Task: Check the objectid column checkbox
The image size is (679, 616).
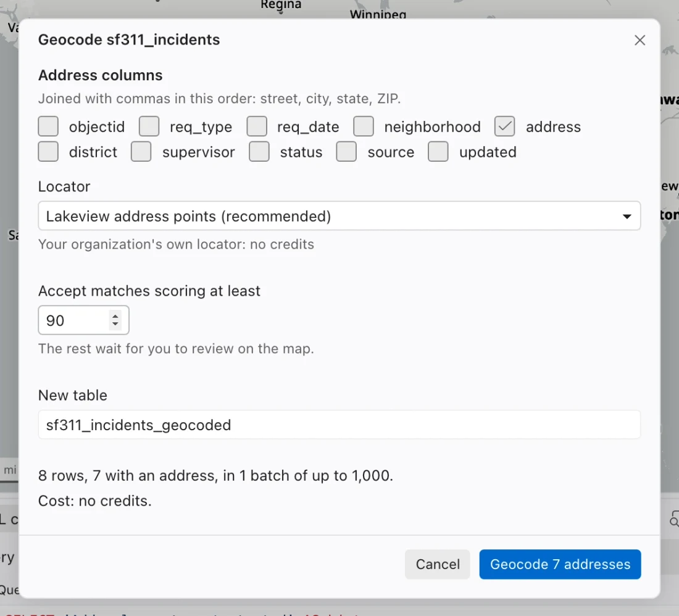Action: point(48,127)
